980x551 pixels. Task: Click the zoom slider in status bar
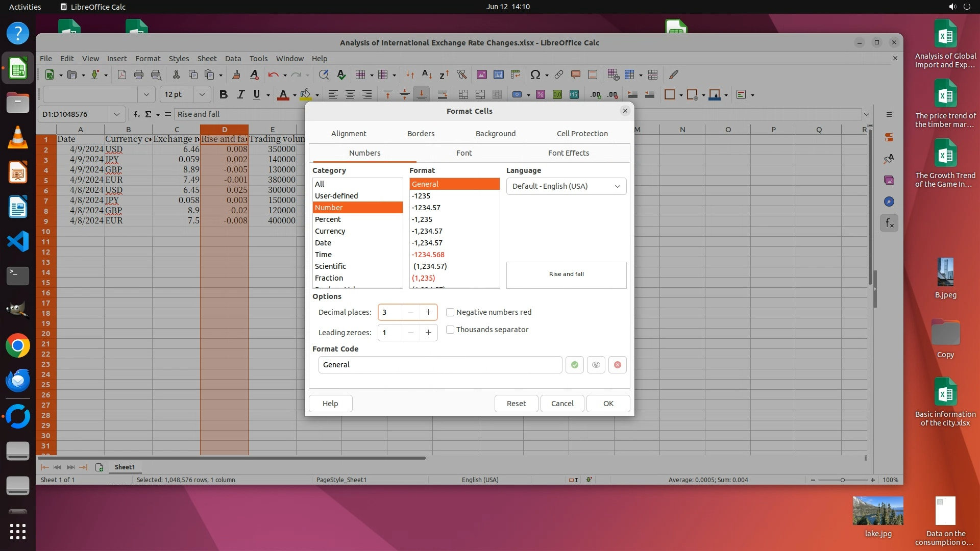pos(842,480)
